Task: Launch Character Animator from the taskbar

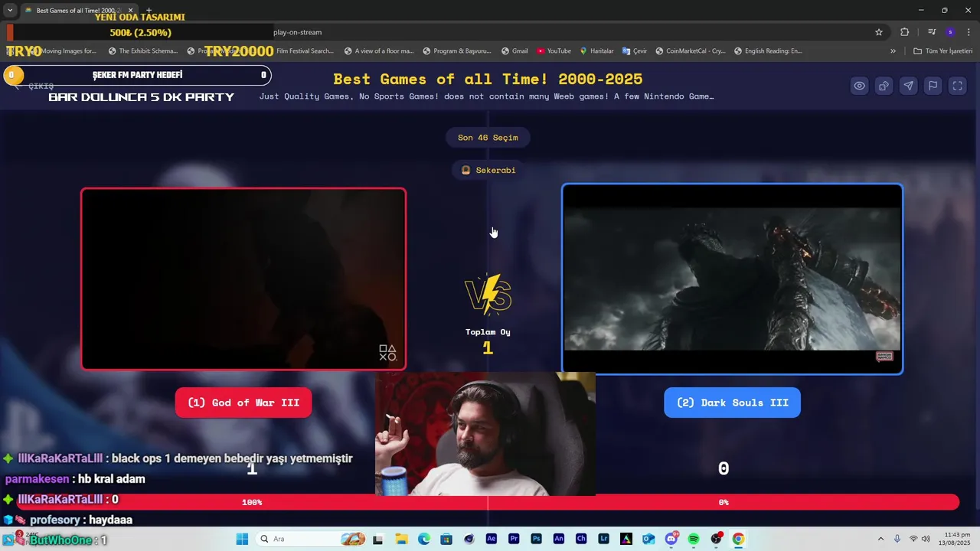Action: coord(581,539)
